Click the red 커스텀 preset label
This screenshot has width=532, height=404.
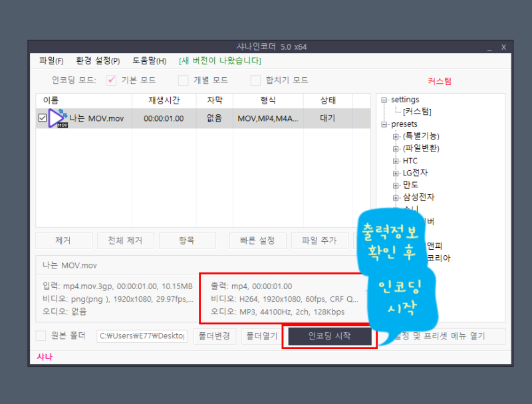click(440, 81)
